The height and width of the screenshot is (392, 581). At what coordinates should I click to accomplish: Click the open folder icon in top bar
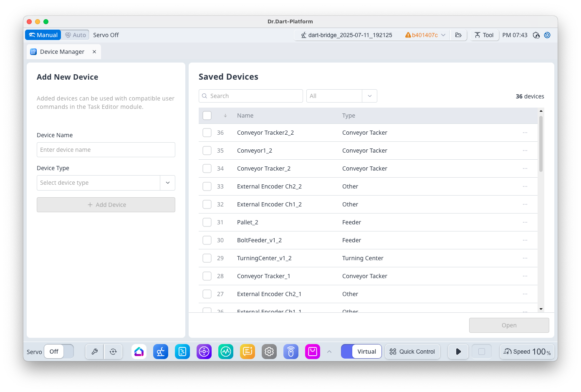(458, 35)
